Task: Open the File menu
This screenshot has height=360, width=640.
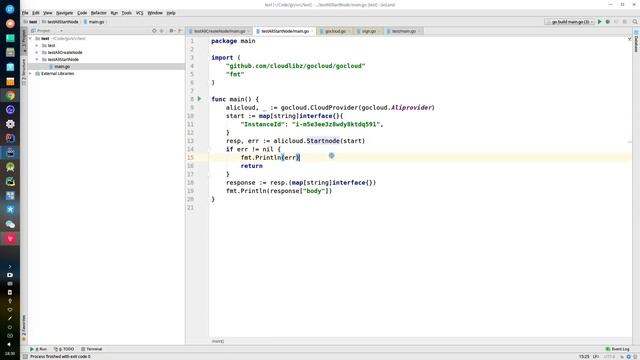Action: (25, 13)
